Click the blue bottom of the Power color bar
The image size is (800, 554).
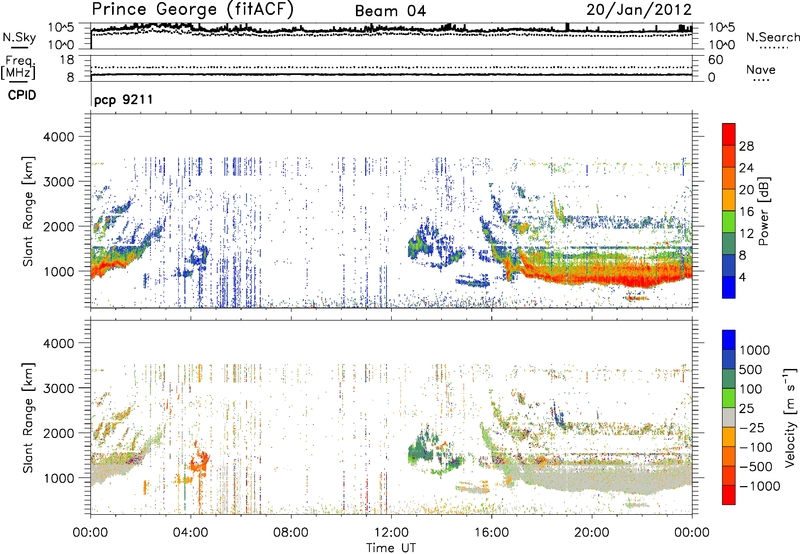(x=729, y=287)
